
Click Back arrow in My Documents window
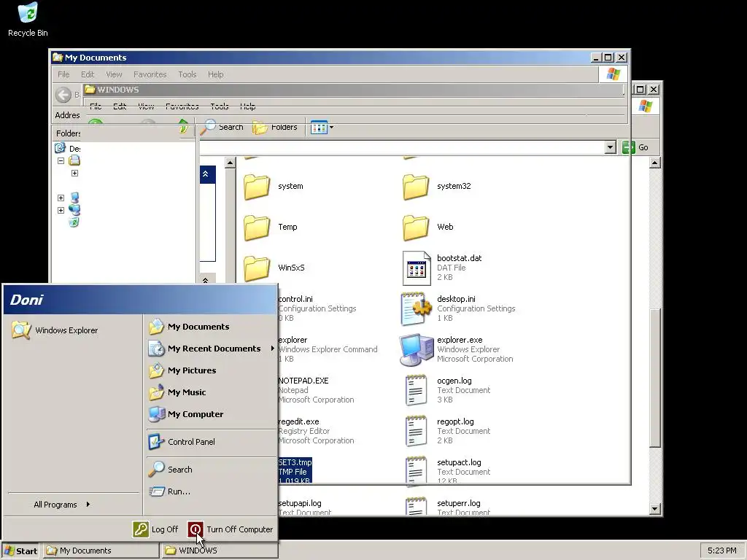(63, 95)
